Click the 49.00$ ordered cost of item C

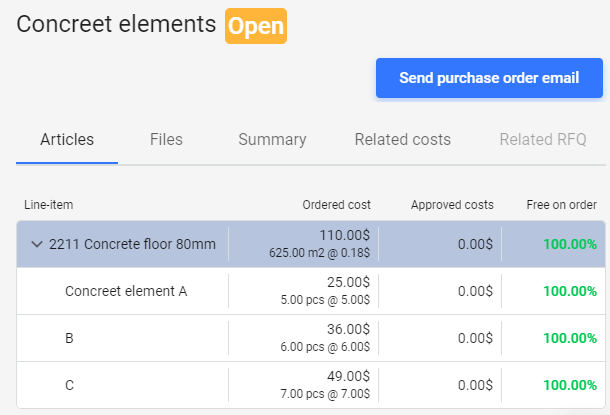click(x=348, y=376)
